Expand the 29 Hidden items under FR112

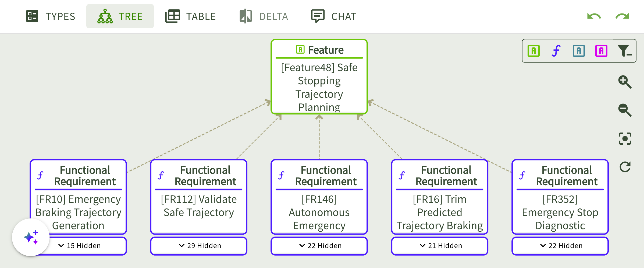[199, 246]
